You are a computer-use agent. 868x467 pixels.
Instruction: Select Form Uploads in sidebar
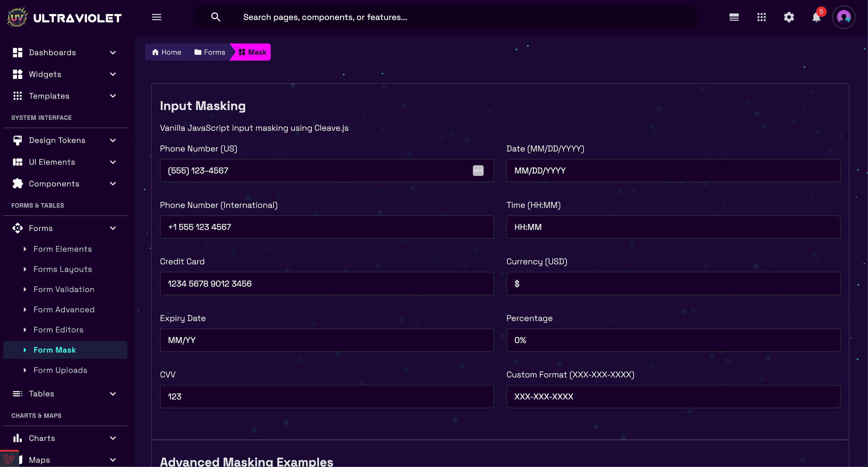pyautogui.click(x=60, y=370)
